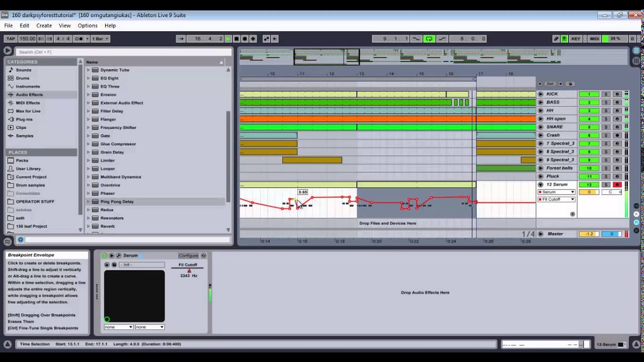The image size is (644, 362).
Task: Click the Master volume value -1.2
Action: click(x=589, y=234)
